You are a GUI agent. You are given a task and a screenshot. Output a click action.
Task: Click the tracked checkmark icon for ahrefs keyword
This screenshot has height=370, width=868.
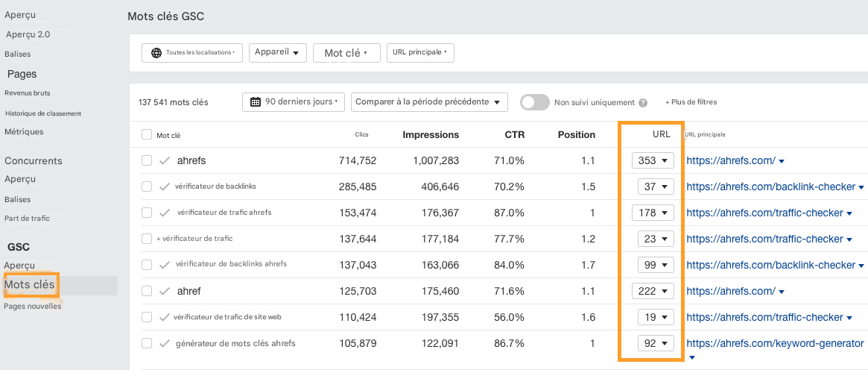click(x=165, y=160)
